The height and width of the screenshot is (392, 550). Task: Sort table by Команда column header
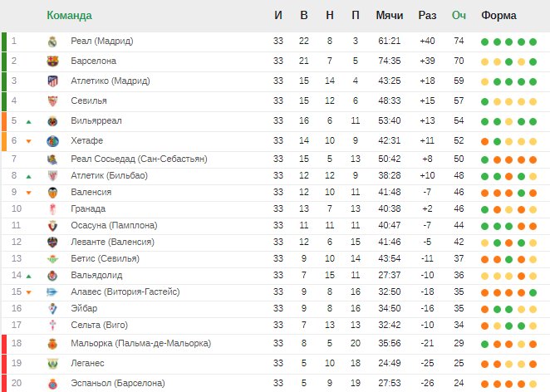[x=70, y=16]
